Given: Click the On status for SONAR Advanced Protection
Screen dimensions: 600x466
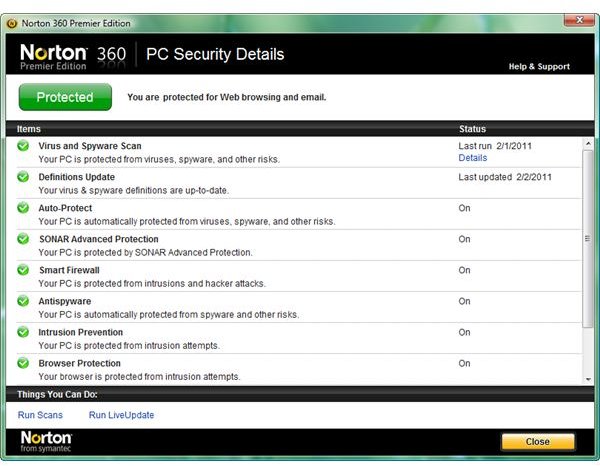Looking at the screenshot, I should click(465, 239).
